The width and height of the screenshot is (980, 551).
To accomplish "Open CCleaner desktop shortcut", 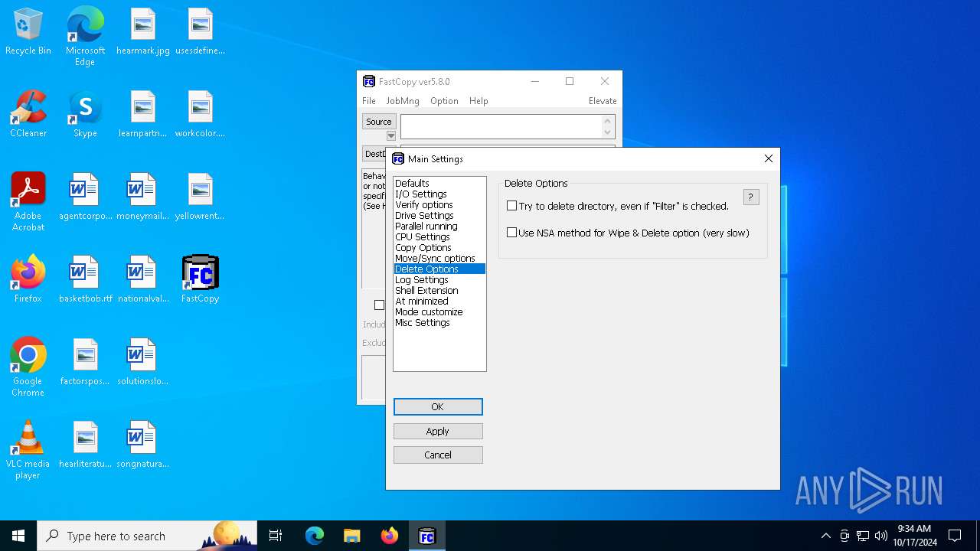I will 28,115.
